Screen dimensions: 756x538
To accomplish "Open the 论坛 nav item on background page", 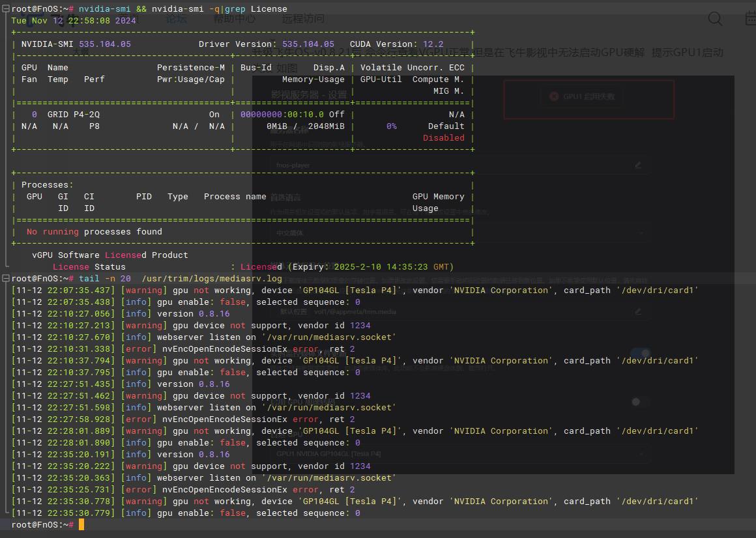I will coord(176,19).
